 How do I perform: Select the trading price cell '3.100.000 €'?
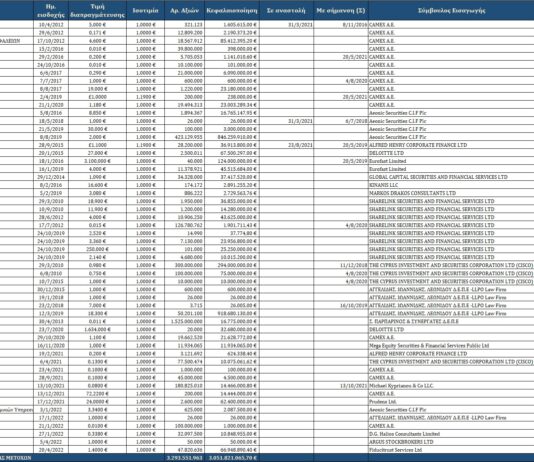pyautogui.click(x=97, y=161)
